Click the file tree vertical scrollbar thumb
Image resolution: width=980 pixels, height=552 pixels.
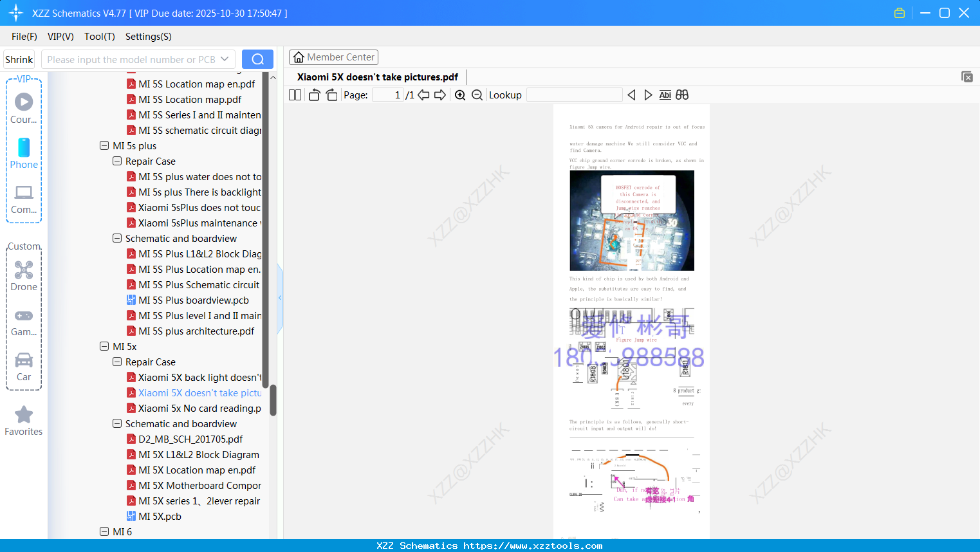[273, 400]
